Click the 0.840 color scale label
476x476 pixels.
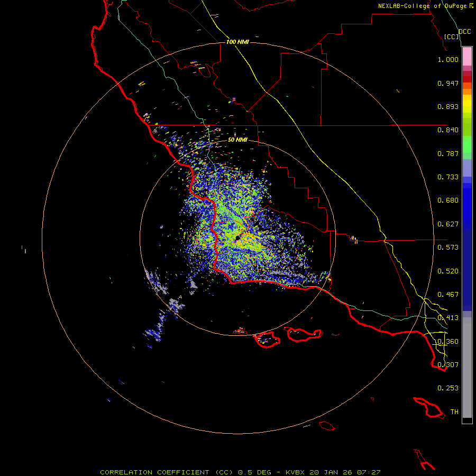[448, 130]
